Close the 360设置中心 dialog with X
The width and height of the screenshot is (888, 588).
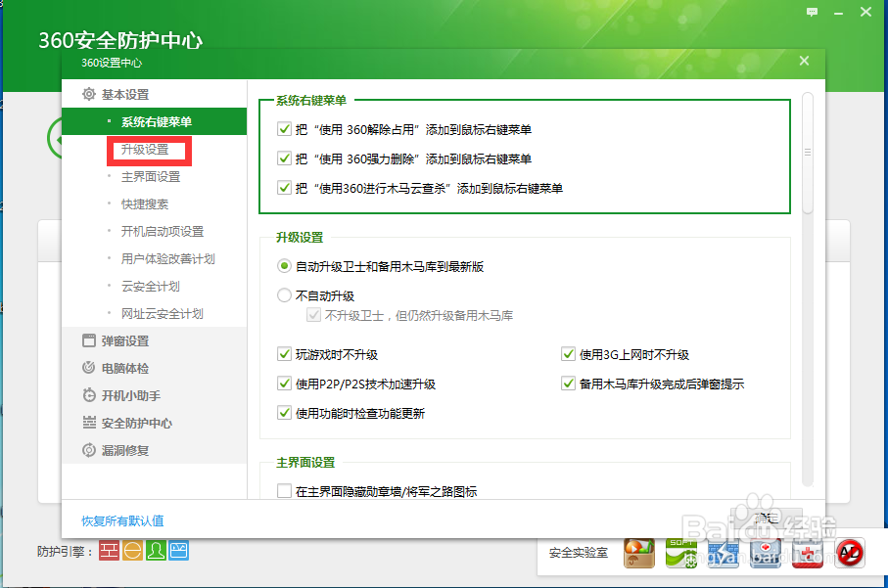pos(804,61)
